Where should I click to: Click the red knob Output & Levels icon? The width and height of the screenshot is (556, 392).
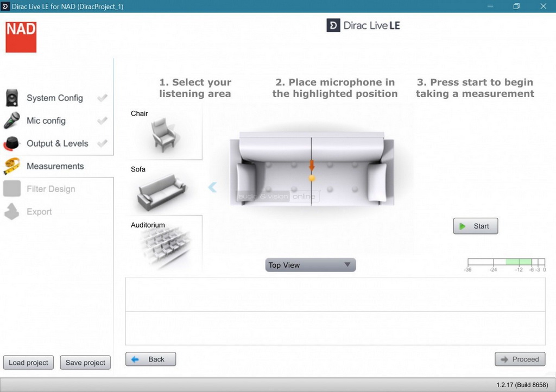[x=12, y=143]
